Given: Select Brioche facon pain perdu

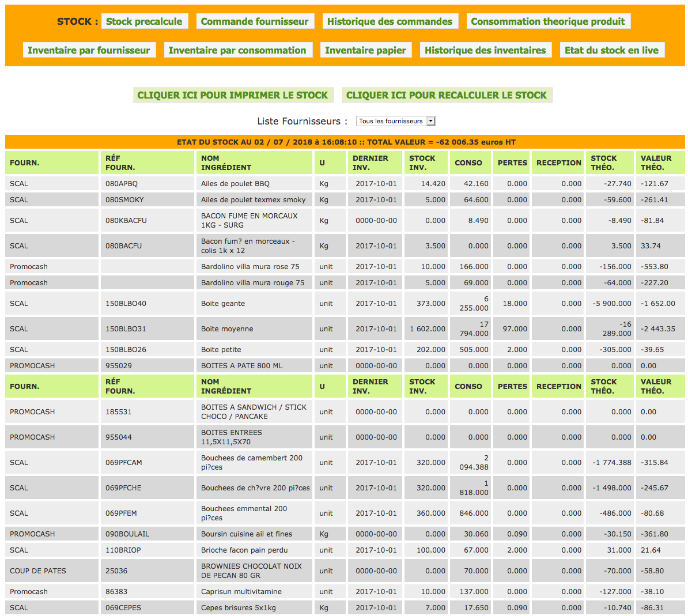Looking at the screenshot, I should (x=244, y=551).
